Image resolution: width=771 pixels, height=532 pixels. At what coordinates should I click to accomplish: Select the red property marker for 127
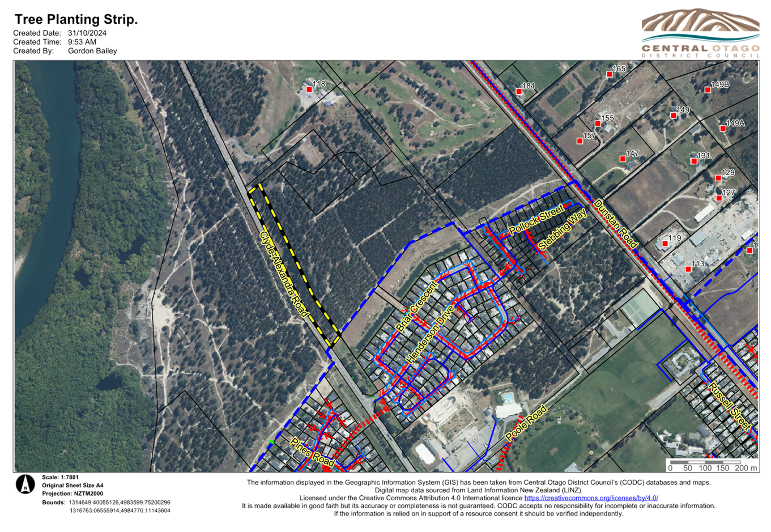click(x=719, y=198)
